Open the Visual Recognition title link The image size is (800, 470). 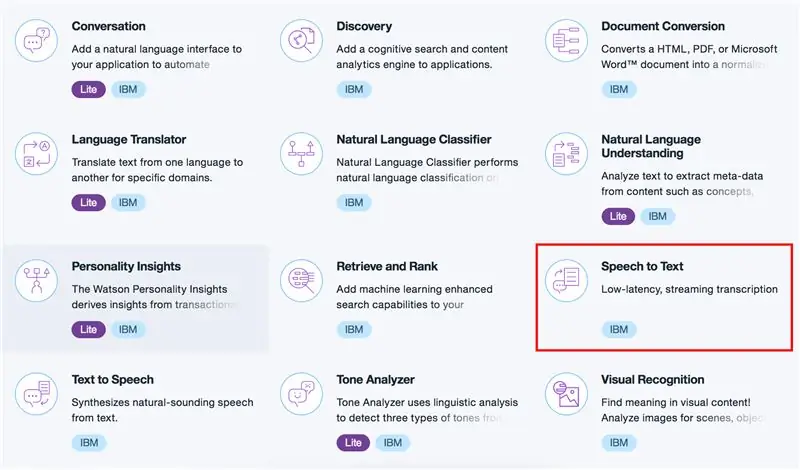(653, 380)
